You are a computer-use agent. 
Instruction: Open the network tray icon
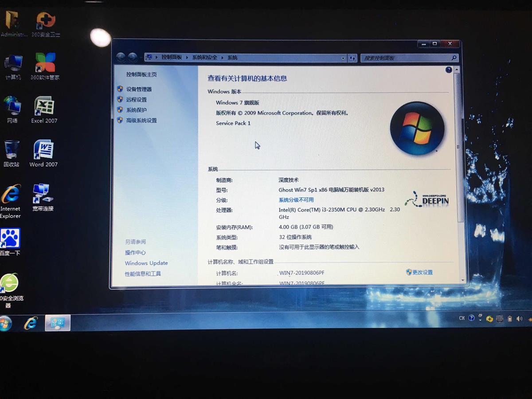tap(500, 319)
